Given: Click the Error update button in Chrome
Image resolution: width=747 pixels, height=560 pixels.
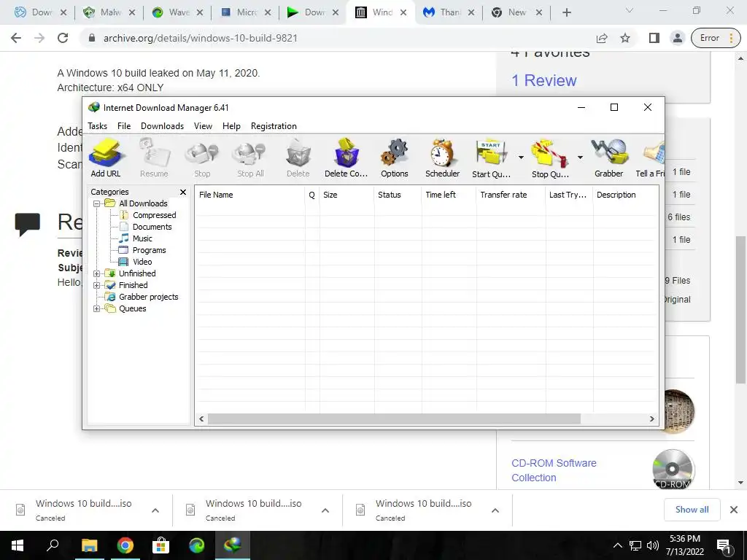Looking at the screenshot, I should coord(716,38).
